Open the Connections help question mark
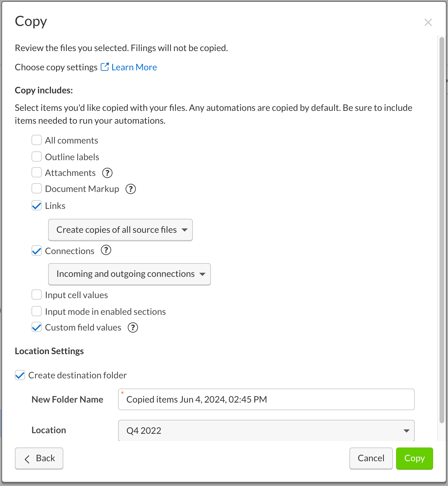Image resolution: width=448 pixels, height=486 pixels. coord(106,250)
